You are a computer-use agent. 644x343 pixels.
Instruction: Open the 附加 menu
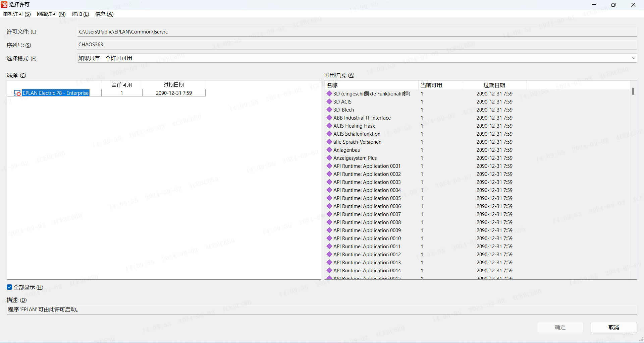click(80, 14)
